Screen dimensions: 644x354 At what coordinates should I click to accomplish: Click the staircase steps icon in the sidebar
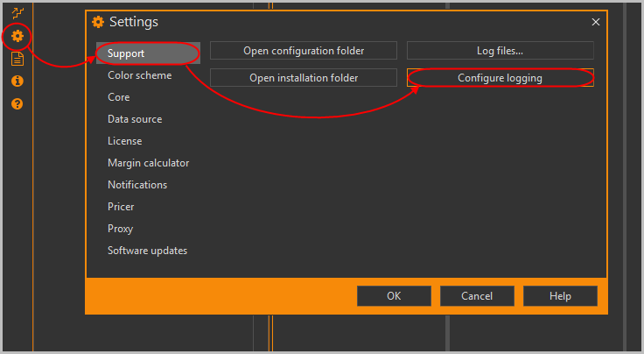coord(17,12)
